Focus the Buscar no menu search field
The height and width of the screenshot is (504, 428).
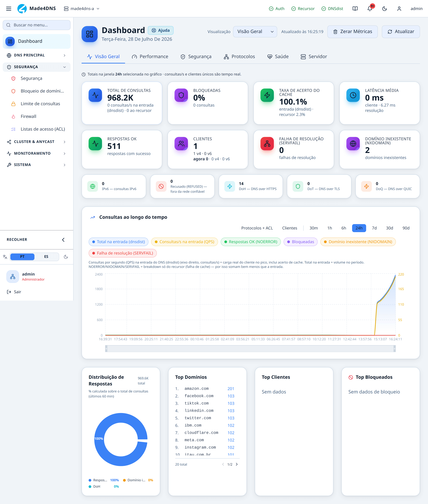coord(37,25)
